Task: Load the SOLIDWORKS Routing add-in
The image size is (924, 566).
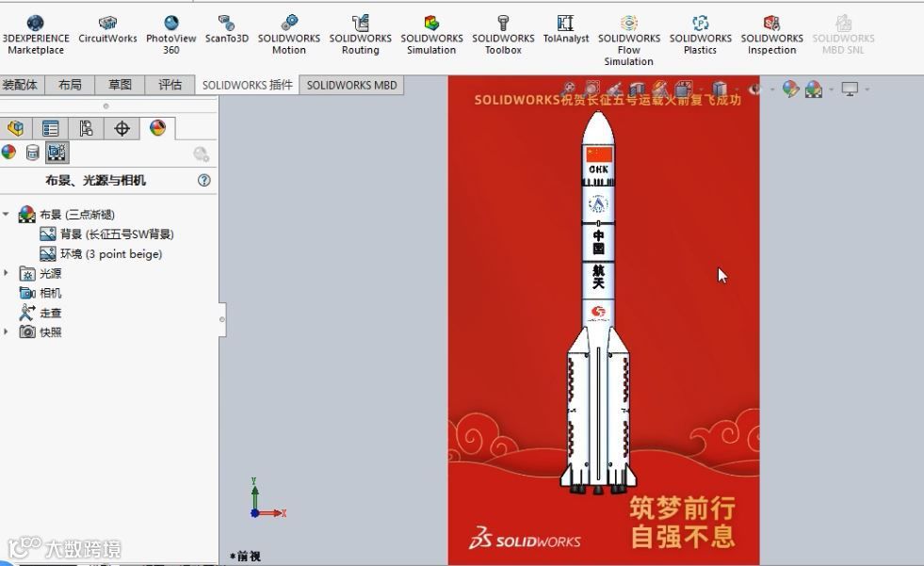Action: tap(360, 35)
